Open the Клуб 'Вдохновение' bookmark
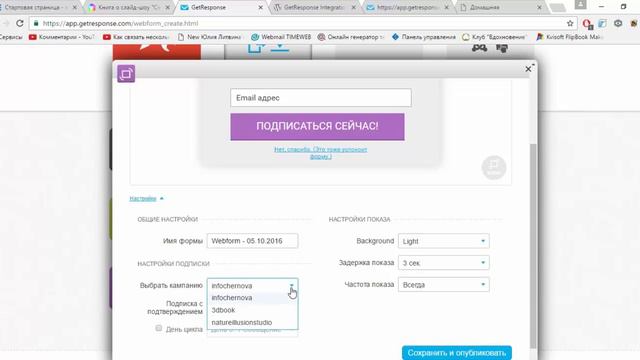This screenshot has width=640, height=360. (x=494, y=37)
